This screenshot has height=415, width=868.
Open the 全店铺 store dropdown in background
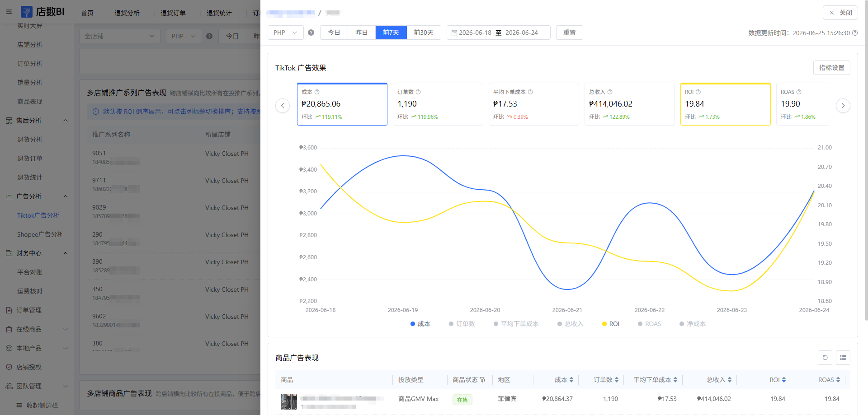click(120, 36)
